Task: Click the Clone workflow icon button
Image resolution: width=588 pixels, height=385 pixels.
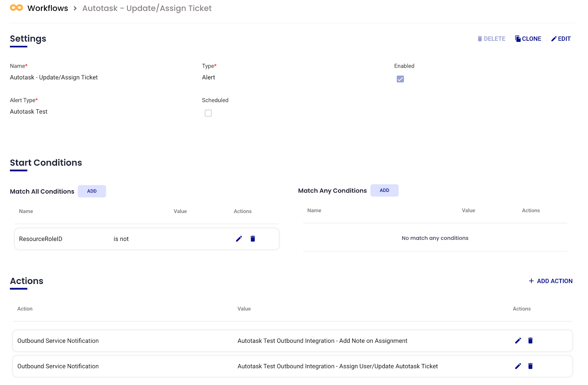Action: click(528, 39)
